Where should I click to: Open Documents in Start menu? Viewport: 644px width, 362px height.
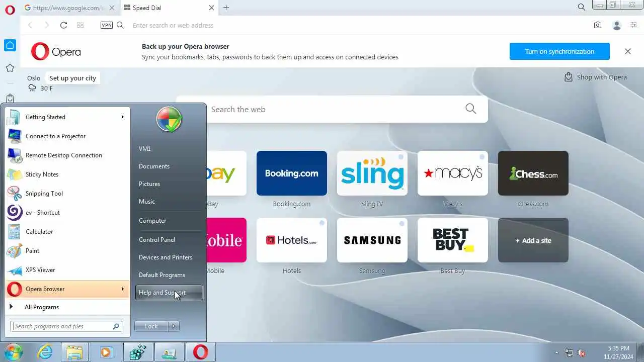(x=169, y=166)
